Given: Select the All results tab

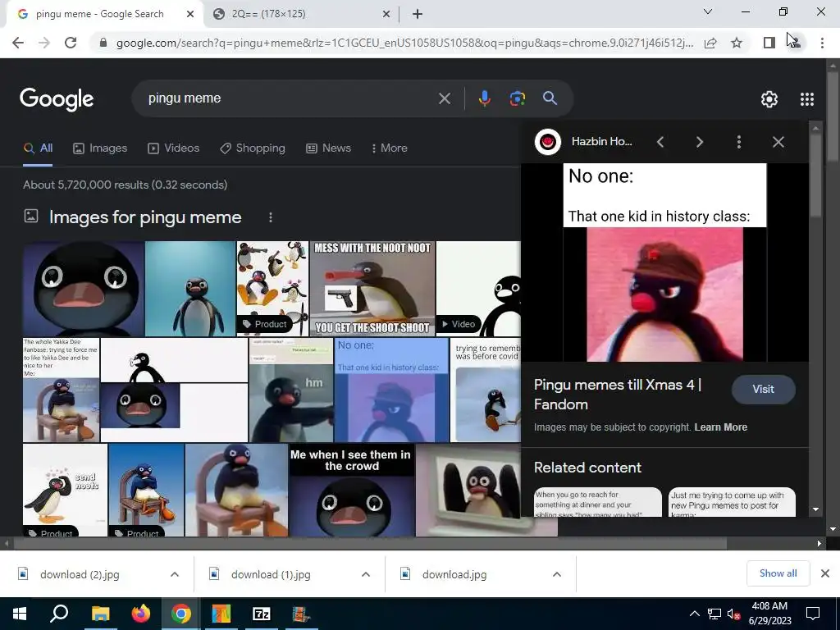Looking at the screenshot, I should tap(38, 148).
